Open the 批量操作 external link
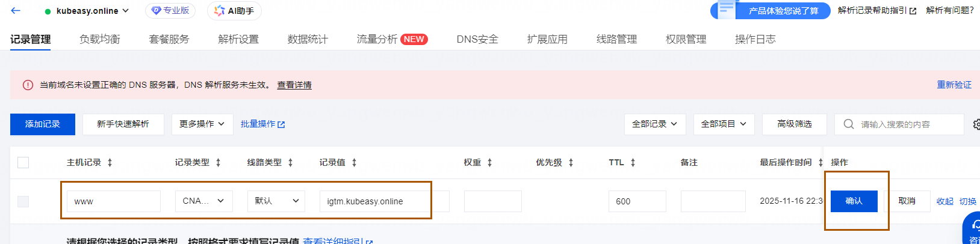The image size is (980, 244). pos(262,124)
